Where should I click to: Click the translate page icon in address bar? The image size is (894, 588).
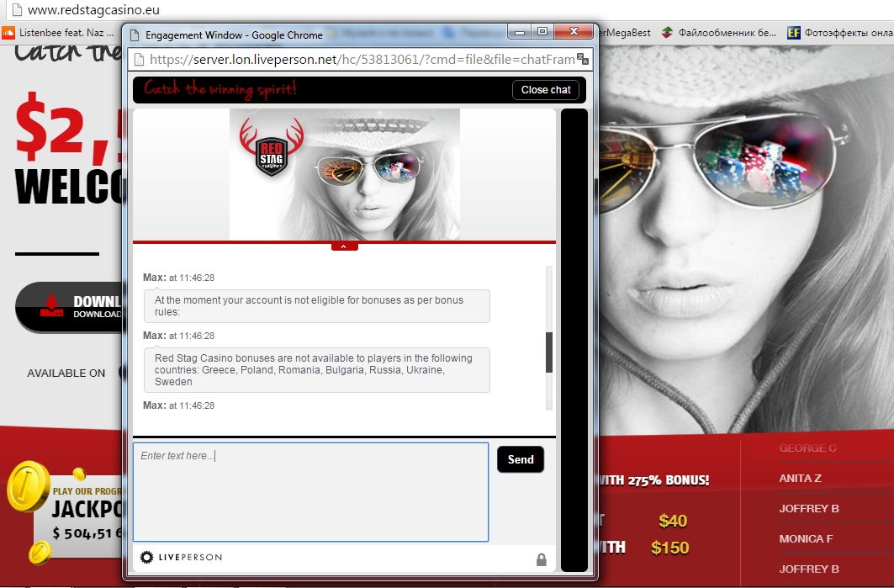tap(582, 59)
